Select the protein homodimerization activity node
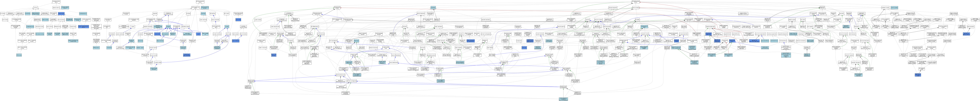Image resolution: width=980 pixels, height=101 pixels. click(84, 27)
